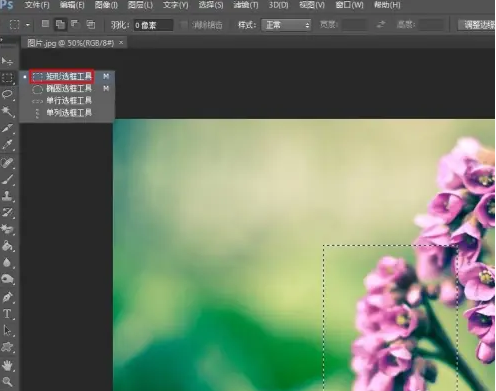
Task: Select the Zoom tool
Action: tap(7, 382)
